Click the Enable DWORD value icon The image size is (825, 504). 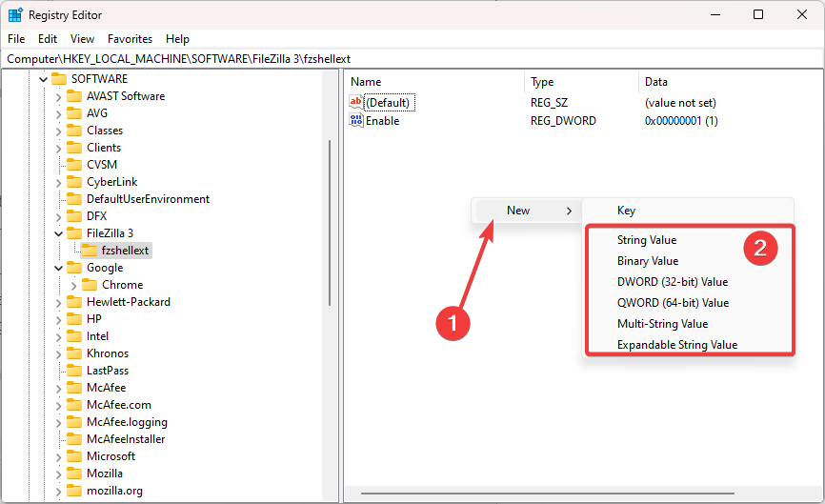[x=356, y=120]
